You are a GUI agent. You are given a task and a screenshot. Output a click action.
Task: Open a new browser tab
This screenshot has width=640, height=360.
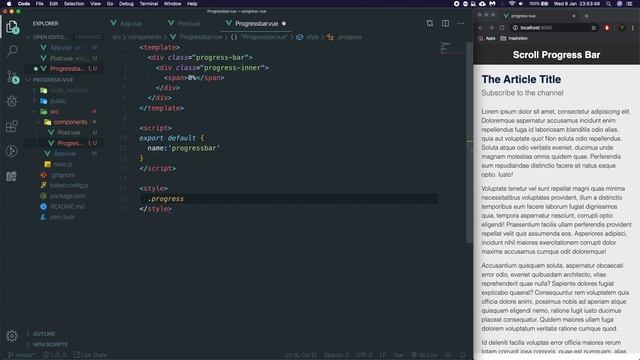[587, 16]
